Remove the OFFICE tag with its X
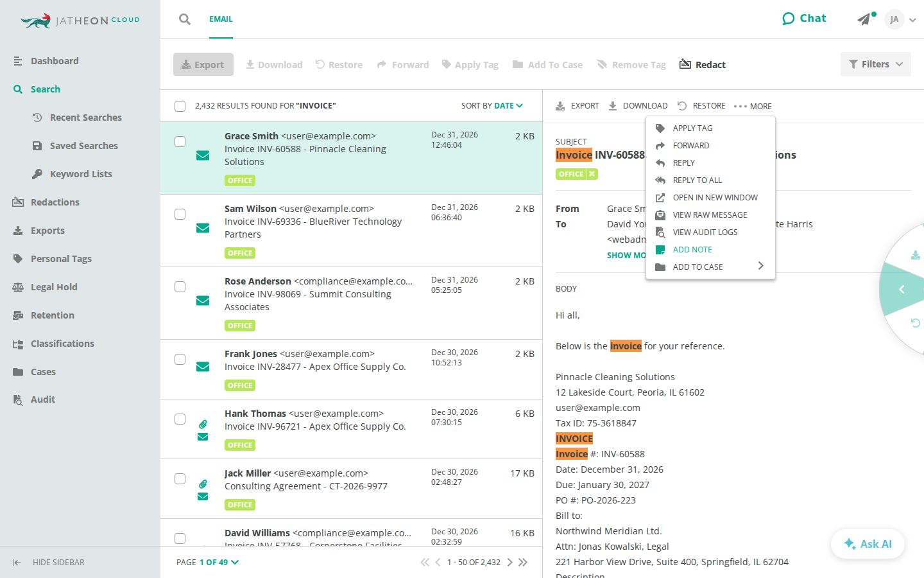The height and width of the screenshot is (578, 924). [x=592, y=174]
